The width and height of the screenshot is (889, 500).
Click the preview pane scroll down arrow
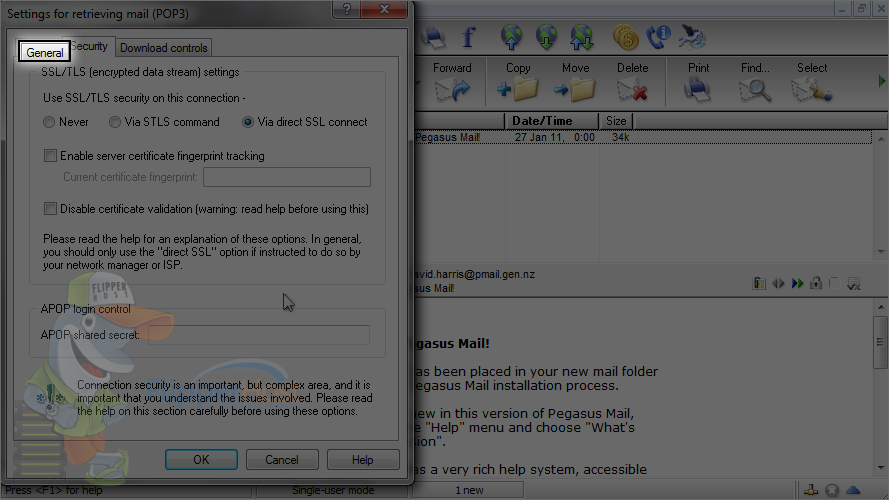(x=880, y=468)
